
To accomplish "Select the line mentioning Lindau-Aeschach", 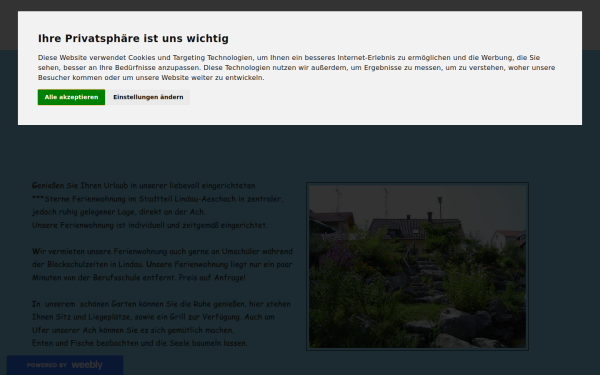I will (x=158, y=199).
